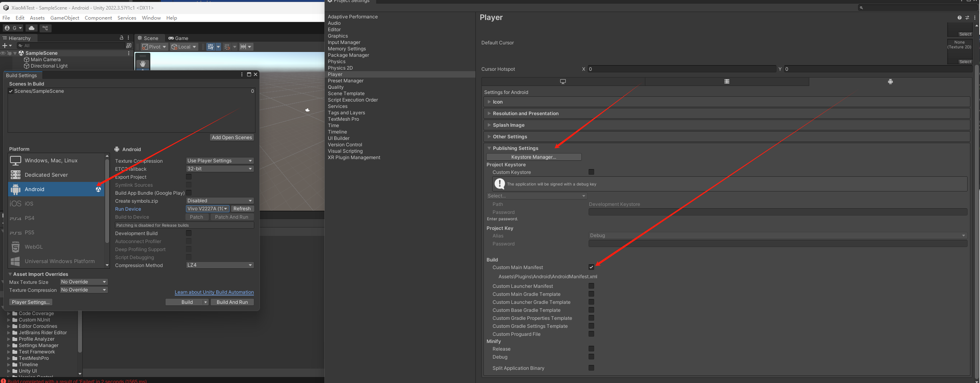Toggle the grid snapping icon in Scene toolbar
The height and width of the screenshot is (383, 980).
(211, 47)
